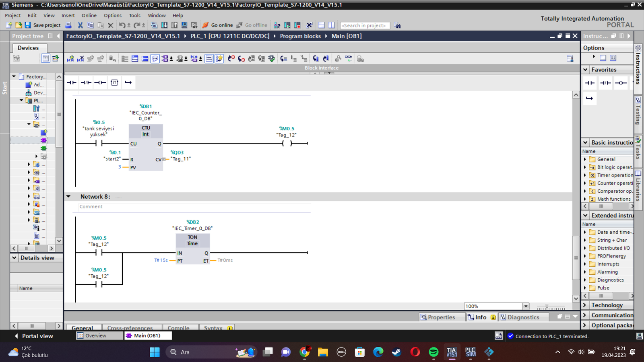644x362 pixels.
Task: Collapse the Basic instructions section
Action: tap(586, 142)
